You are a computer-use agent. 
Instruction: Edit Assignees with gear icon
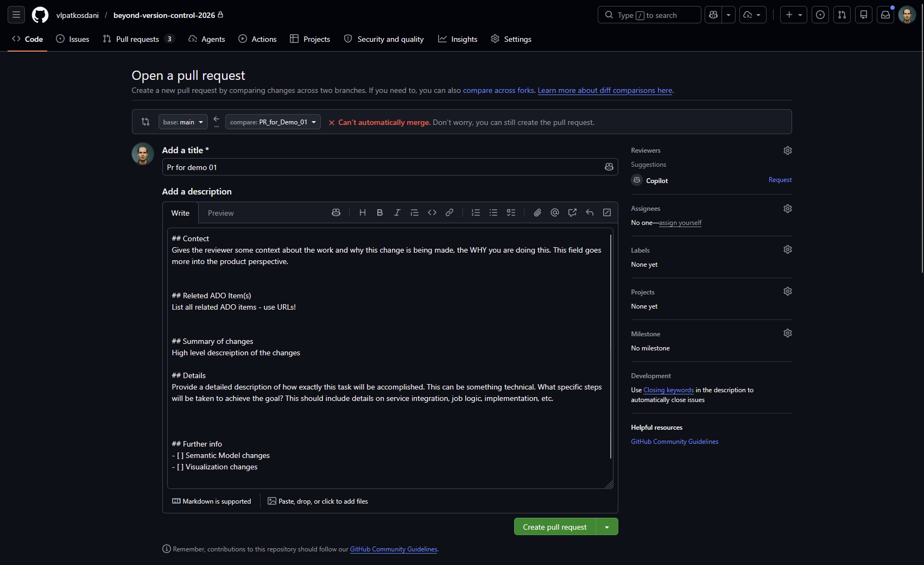coord(788,209)
